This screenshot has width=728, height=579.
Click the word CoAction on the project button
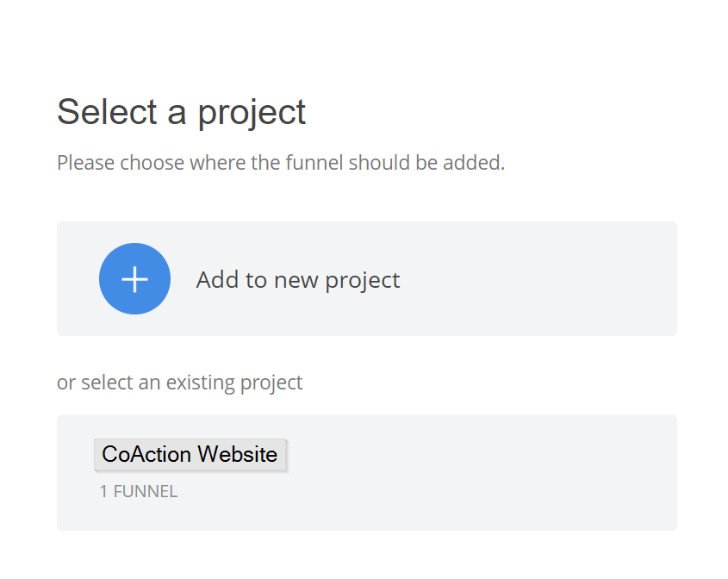pos(146,455)
